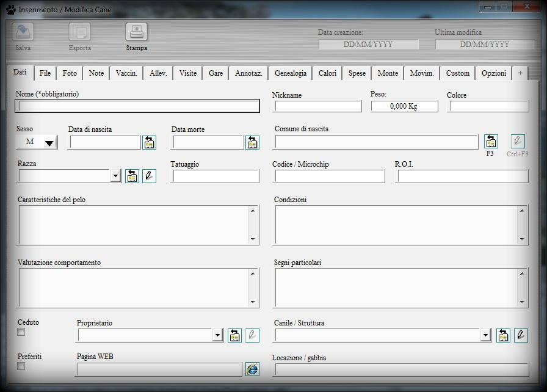
Task: Open the Custom tab
Action: point(458,73)
